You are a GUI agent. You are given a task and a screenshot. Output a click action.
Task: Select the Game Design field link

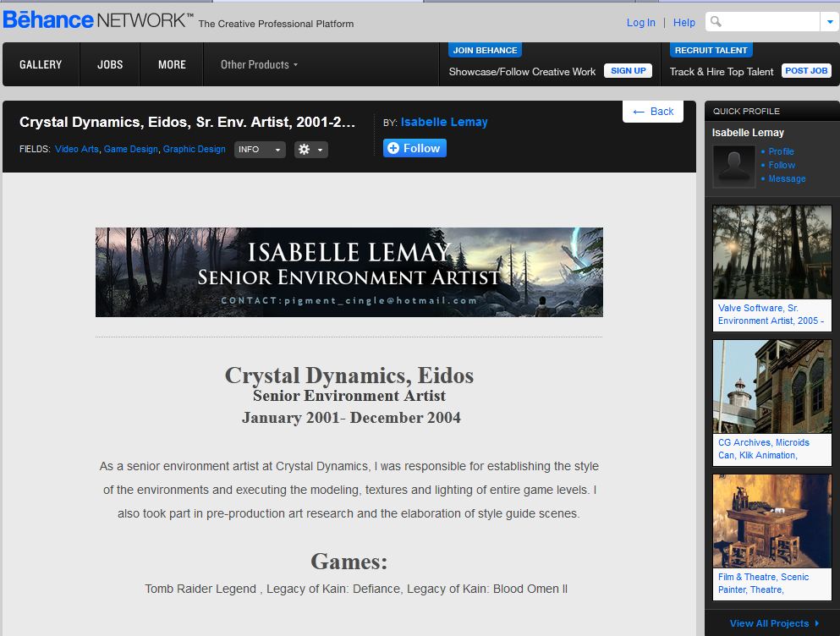131,149
